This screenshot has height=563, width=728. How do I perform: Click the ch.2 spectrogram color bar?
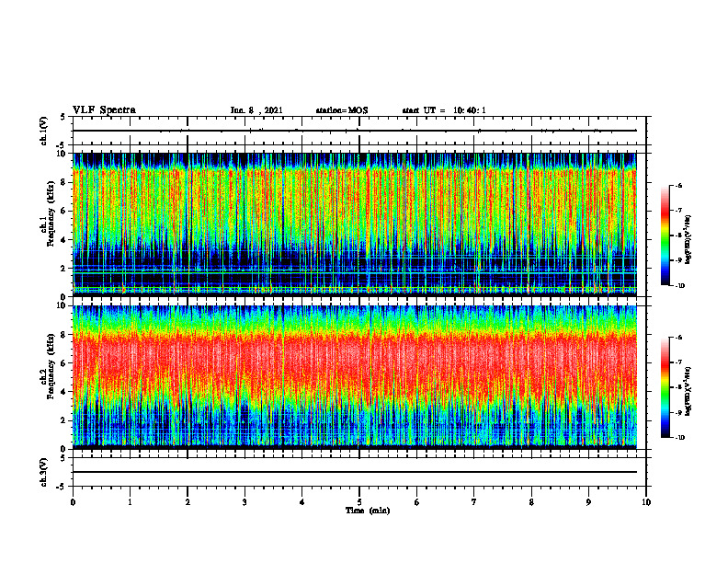665,387
